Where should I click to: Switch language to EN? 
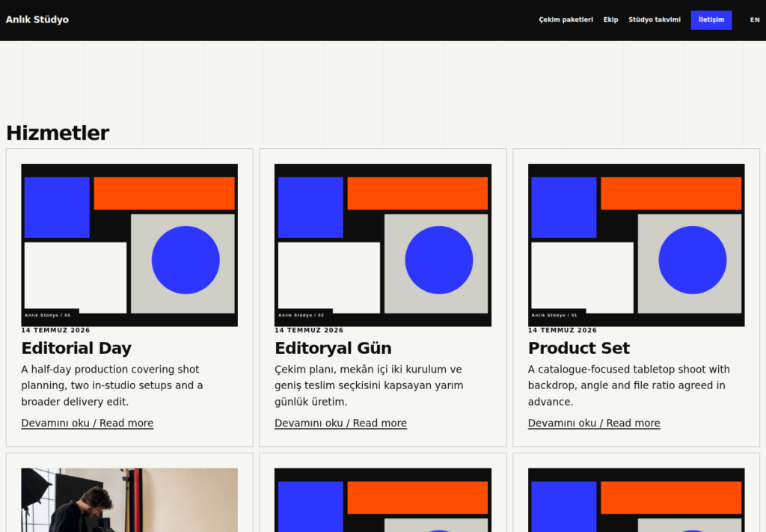755,20
